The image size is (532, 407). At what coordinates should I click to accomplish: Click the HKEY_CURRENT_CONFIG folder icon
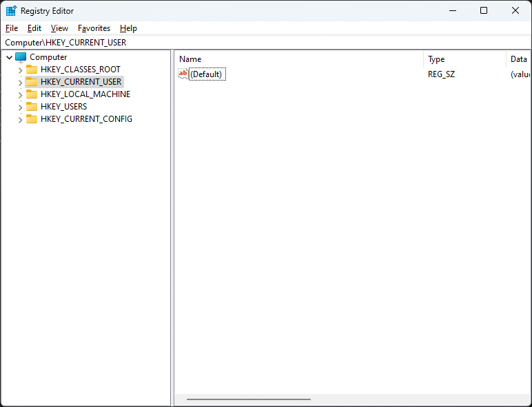pyautogui.click(x=32, y=118)
